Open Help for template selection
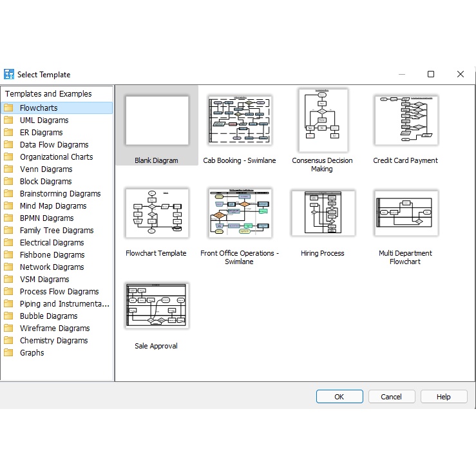This screenshot has height=476, width=476. [x=444, y=397]
